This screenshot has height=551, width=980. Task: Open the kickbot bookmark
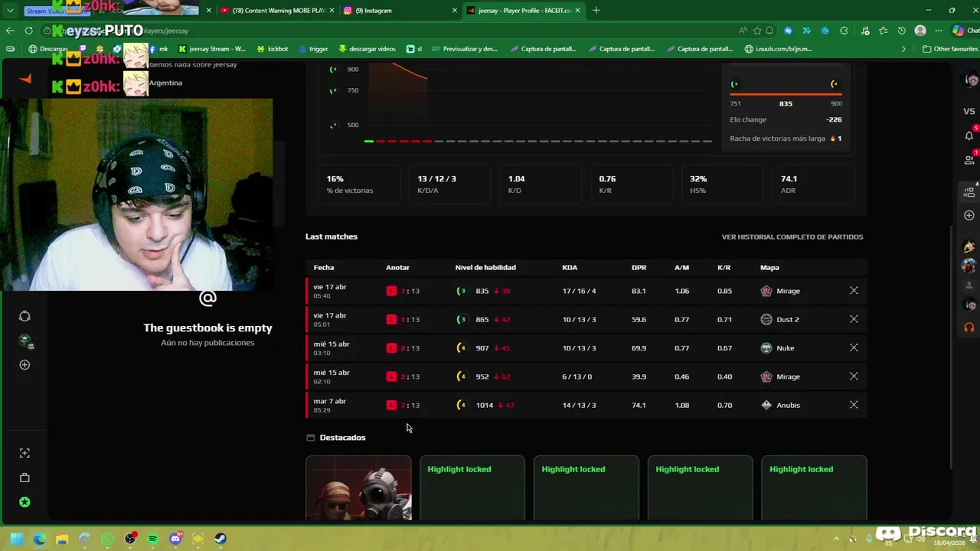pos(273,49)
